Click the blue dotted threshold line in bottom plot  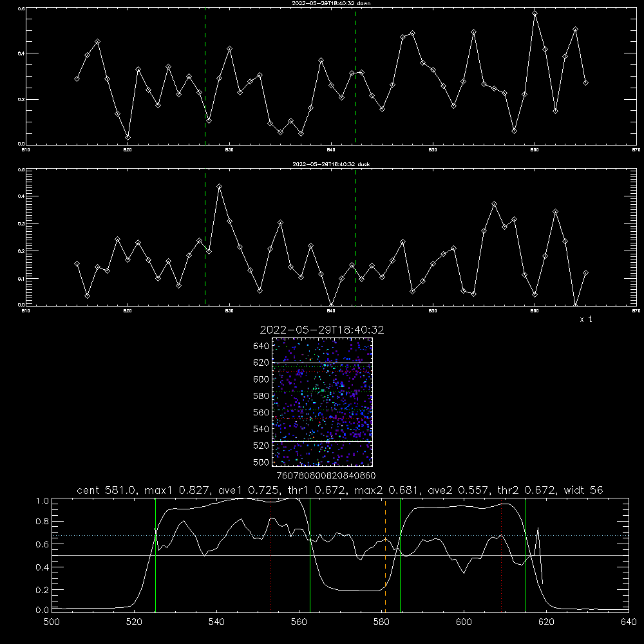click(340, 536)
